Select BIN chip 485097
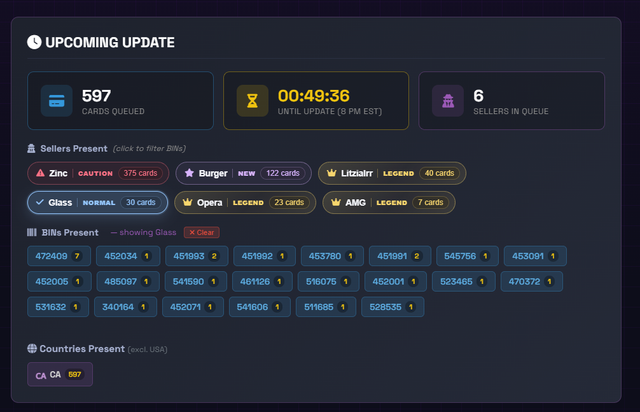Image resolution: width=640 pixels, height=412 pixels. click(x=128, y=281)
